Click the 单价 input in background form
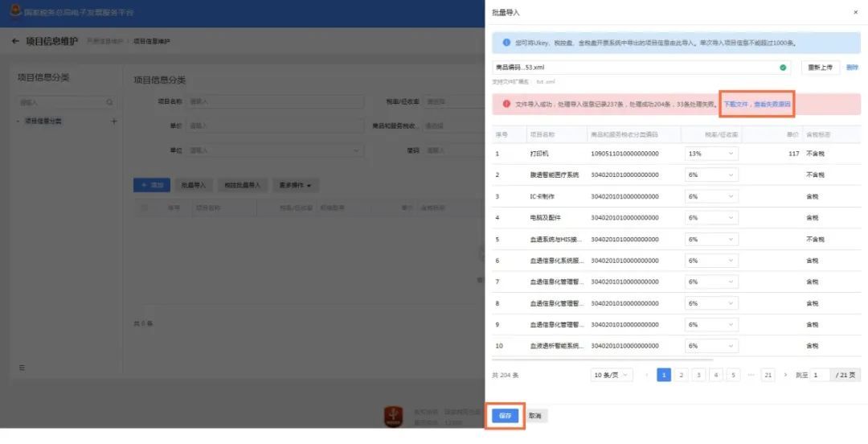868x444 pixels. 275,125
